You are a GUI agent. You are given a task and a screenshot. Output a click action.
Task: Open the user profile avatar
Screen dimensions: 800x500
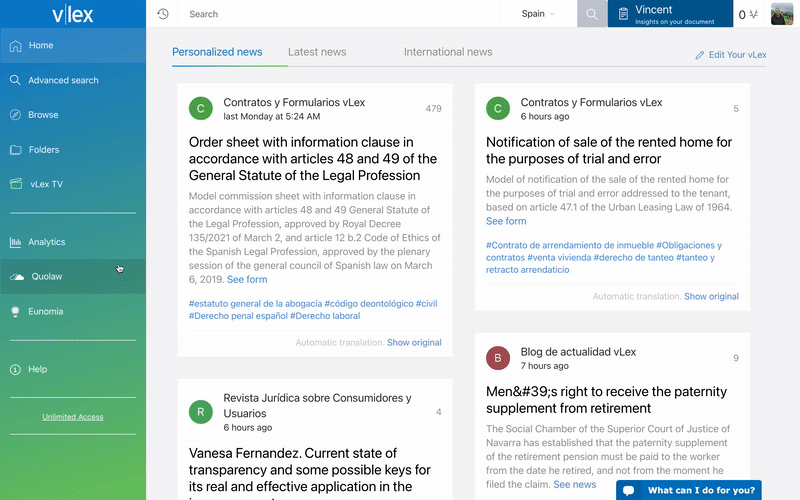tap(782, 14)
